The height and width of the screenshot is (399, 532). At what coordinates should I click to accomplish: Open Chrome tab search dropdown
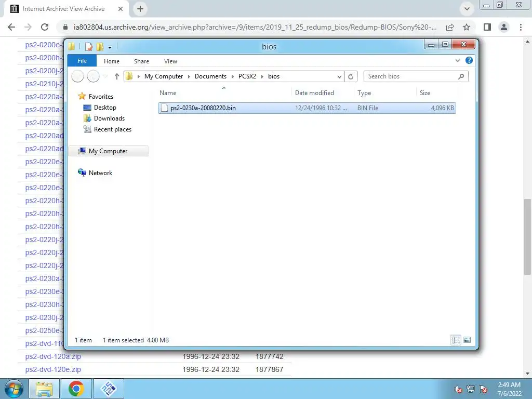tap(467, 9)
